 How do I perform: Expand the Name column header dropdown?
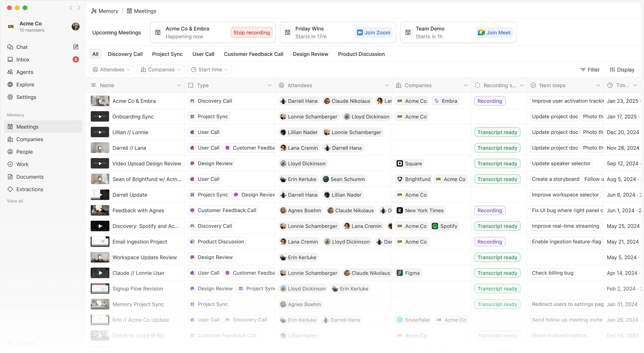(x=179, y=85)
